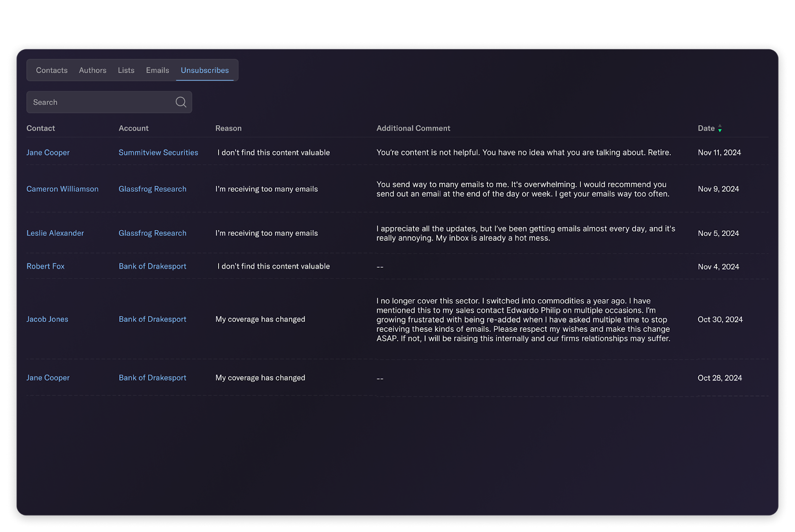Open Bank of Drakesport account in Robert Fox row
Screen dimensions: 795x532
coord(152,266)
